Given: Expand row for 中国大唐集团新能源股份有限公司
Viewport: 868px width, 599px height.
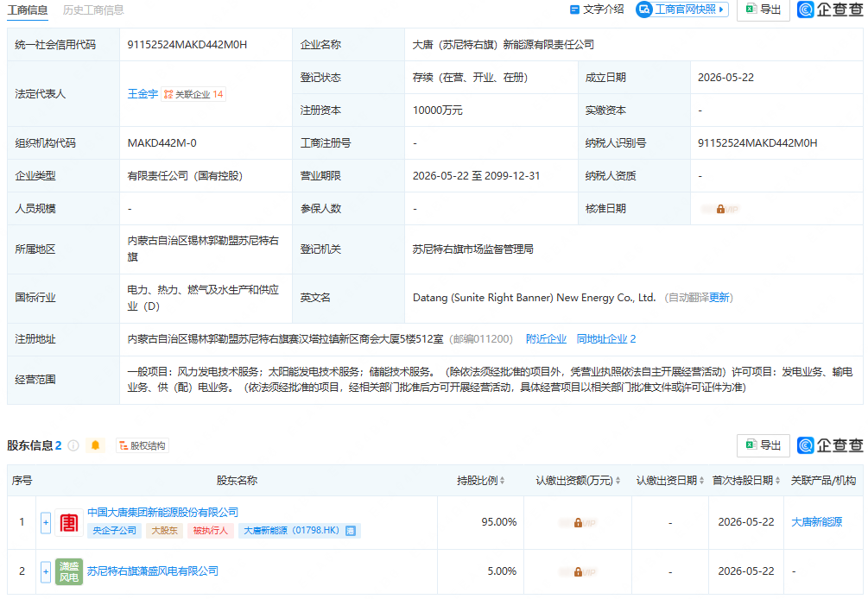Looking at the screenshot, I should 46,523.
